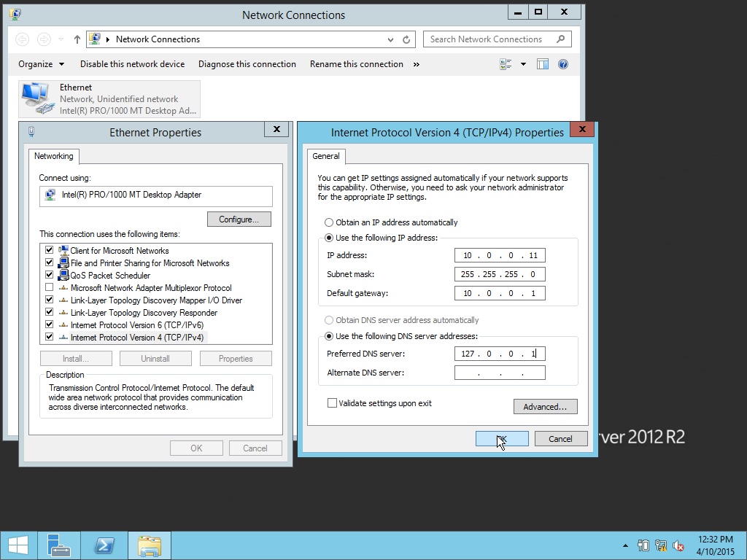The height and width of the screenshot is (560, 747).
Task: Click the Subnet mask field
Action: 500,274
